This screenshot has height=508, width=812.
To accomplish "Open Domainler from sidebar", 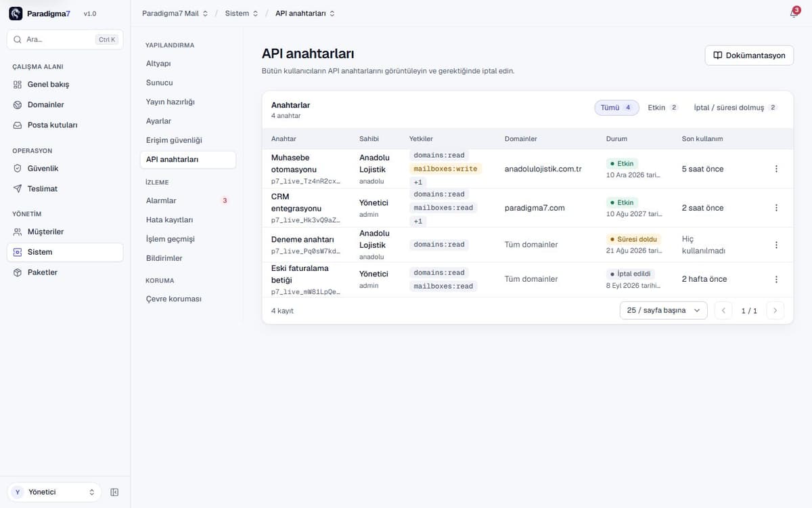I will 65,105.
